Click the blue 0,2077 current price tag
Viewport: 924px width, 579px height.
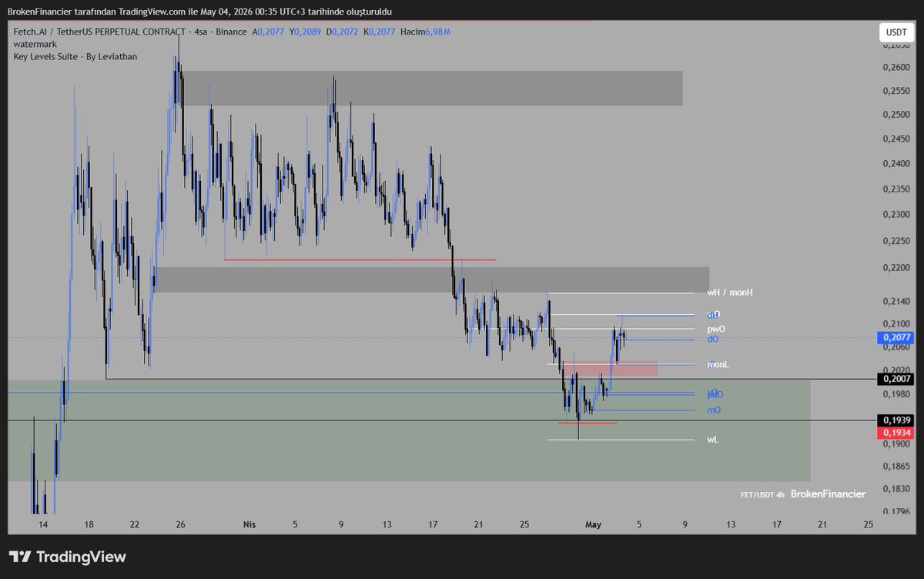pos(896,337)
